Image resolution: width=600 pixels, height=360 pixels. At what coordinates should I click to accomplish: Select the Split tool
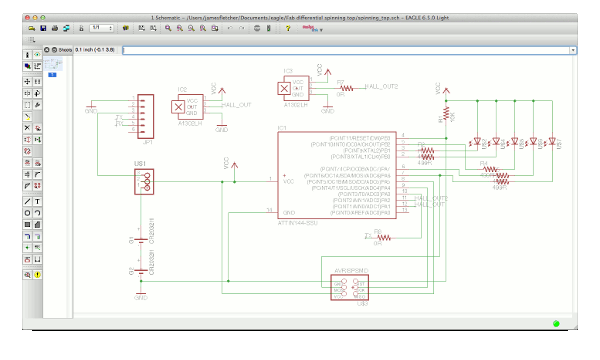click(x=27, y=186)
